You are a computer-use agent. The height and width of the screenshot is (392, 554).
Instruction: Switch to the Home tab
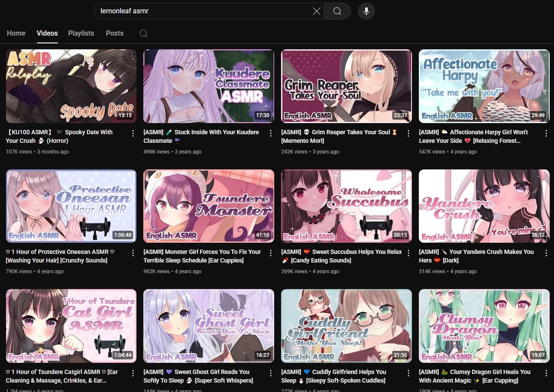[x=16, y=33]
